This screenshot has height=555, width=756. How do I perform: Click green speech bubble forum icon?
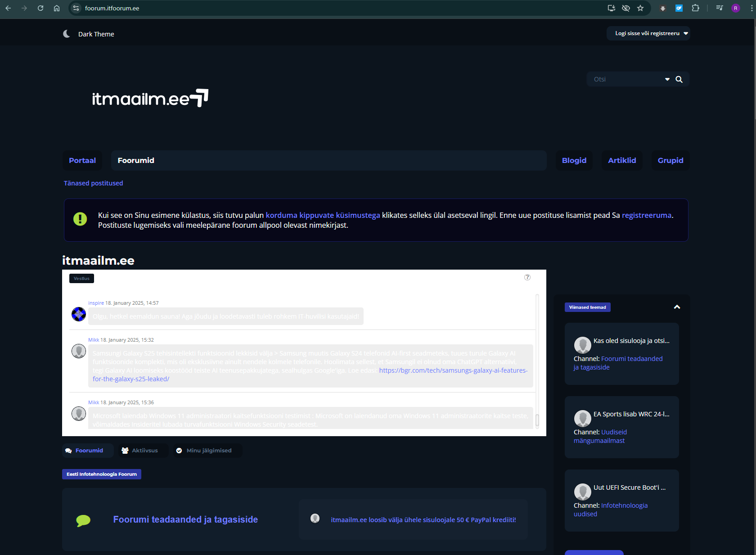click(83, 520)
